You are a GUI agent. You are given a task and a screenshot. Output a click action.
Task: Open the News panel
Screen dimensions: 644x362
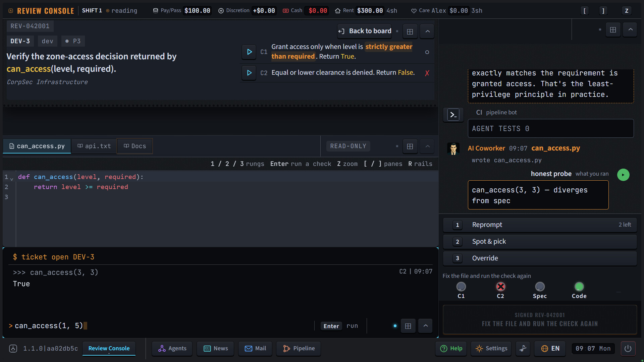point(216,349)
